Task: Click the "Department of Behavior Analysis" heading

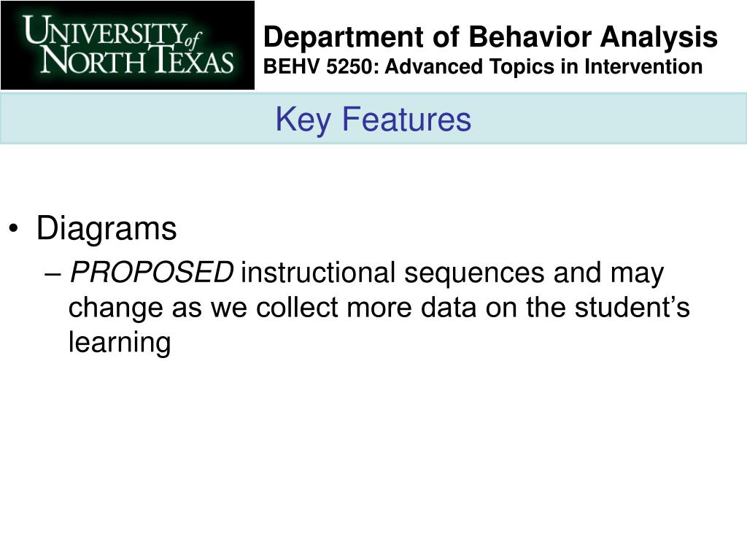Action: point(490,37)
